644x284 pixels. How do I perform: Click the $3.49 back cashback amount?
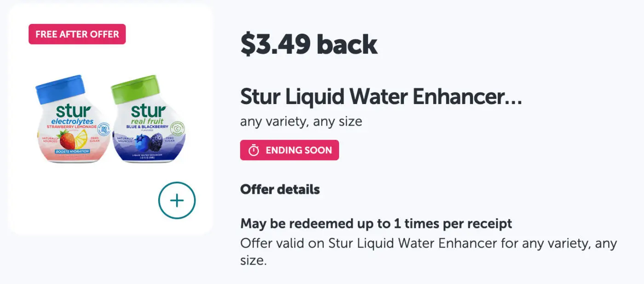(308, 44)
